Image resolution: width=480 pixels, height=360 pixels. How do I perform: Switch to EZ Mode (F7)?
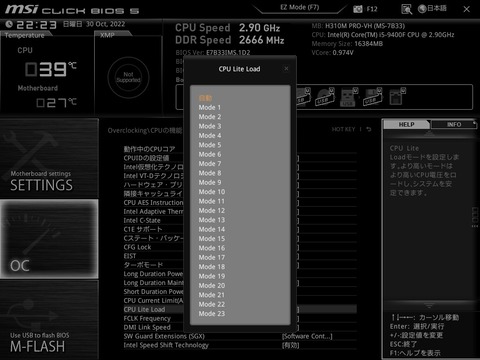pyautogui.click(x=299, y=7)
